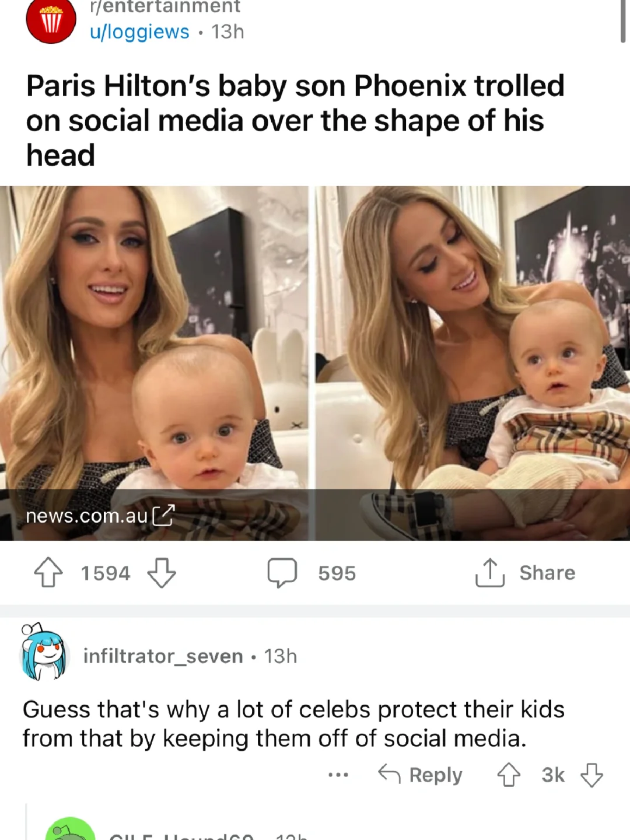Click the scrollbar handle at right edge
The height and width of the screenshot is (840, 630).
[x=624, y=21]
